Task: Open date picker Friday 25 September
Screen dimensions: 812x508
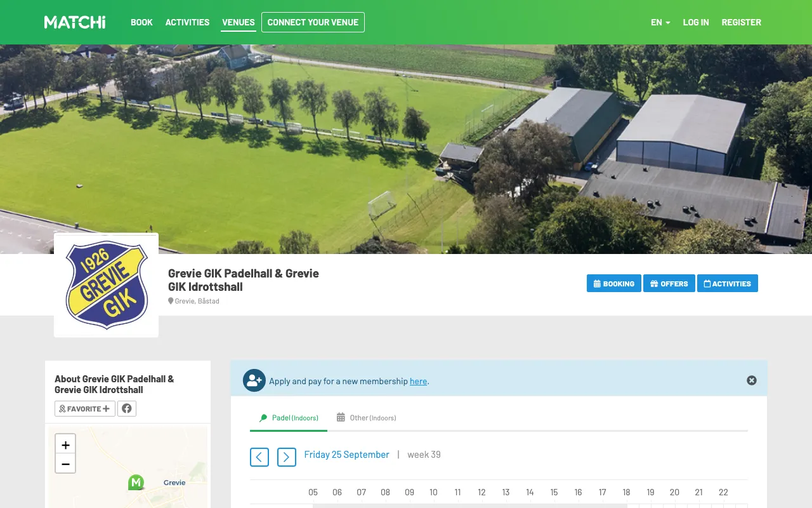Action: [x=346, y=455]
